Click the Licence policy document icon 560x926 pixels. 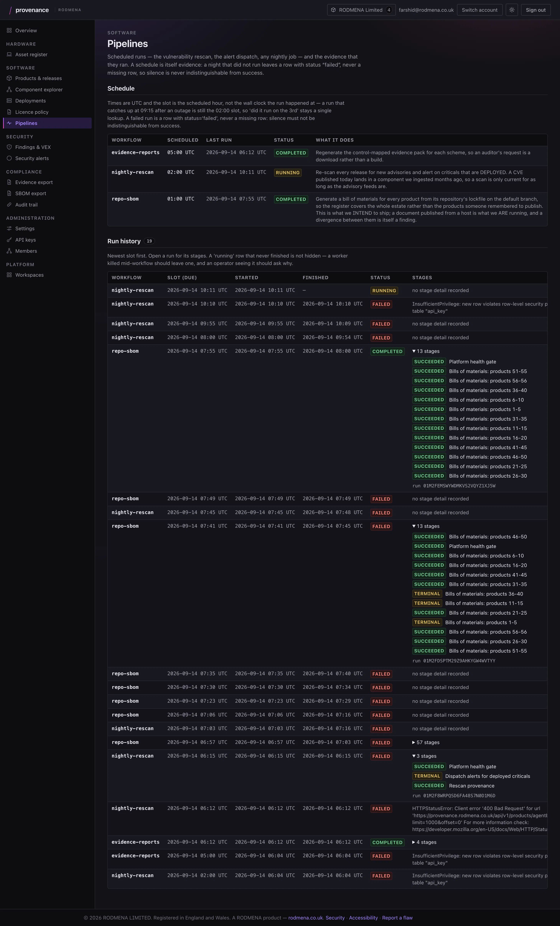click(9, 112)
